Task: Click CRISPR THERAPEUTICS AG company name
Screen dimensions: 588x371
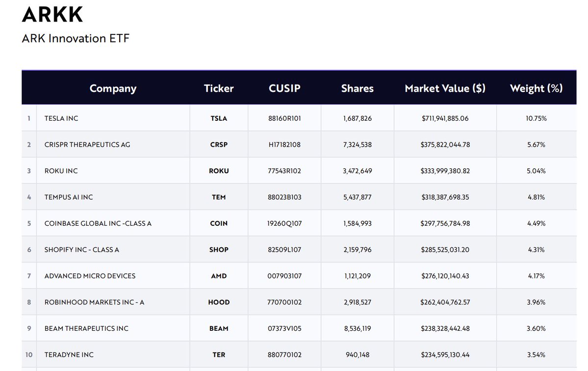Action: click(x=87, y=145)
